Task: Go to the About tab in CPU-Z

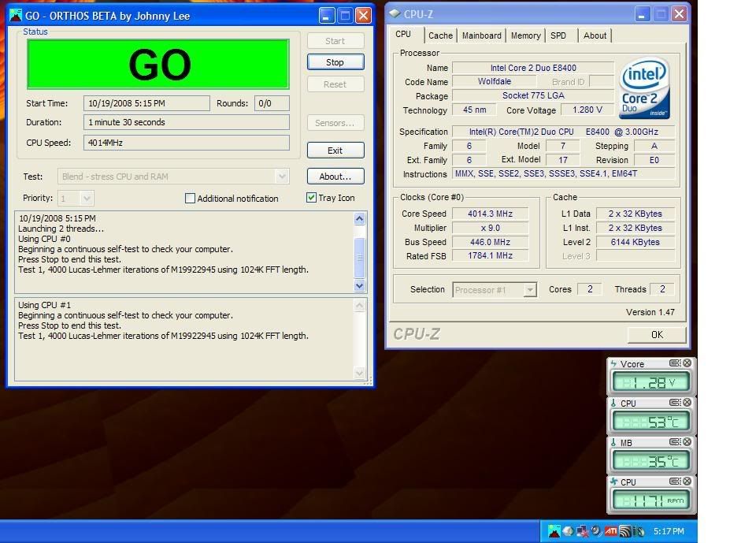Action: click(595, 35)
